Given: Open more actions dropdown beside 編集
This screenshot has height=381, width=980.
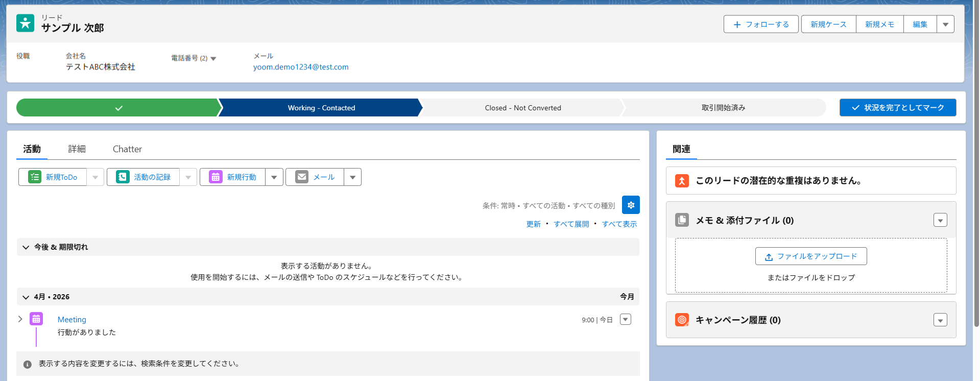Looking at the screenshot, I should pyautogui.click(x=945, y=24).
